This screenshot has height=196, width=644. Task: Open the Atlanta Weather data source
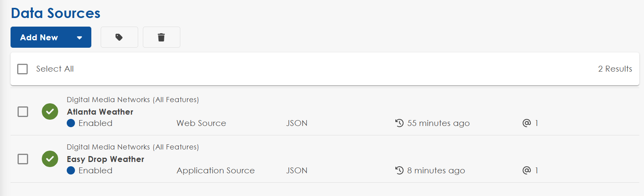point(100,112)
